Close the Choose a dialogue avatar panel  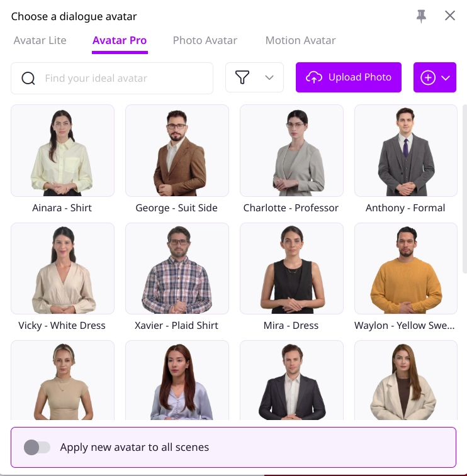tap(450, 16)
